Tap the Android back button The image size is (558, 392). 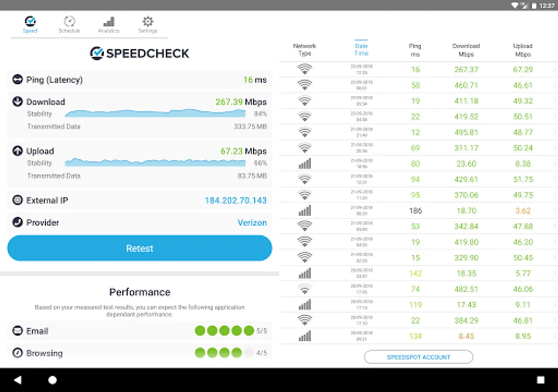pyautogui.click(x=17, y=380)
